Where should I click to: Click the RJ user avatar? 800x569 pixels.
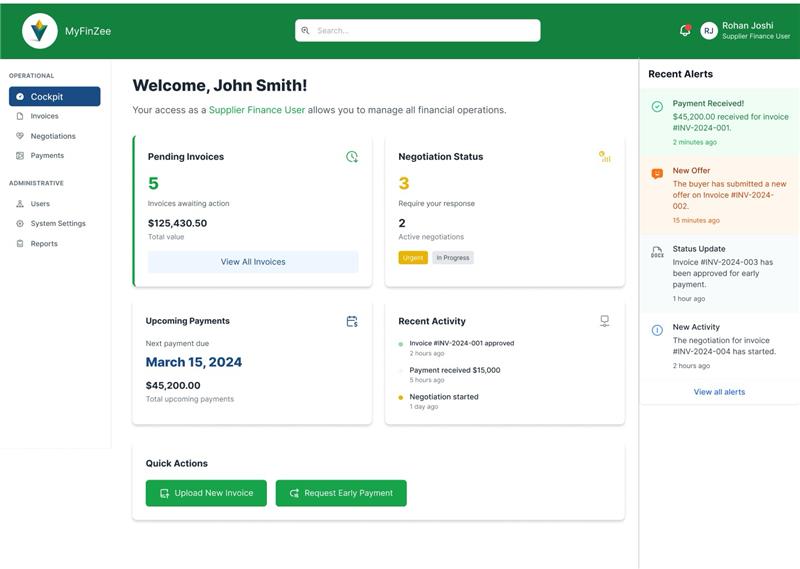pyautogui.click(x=709, y=31)
